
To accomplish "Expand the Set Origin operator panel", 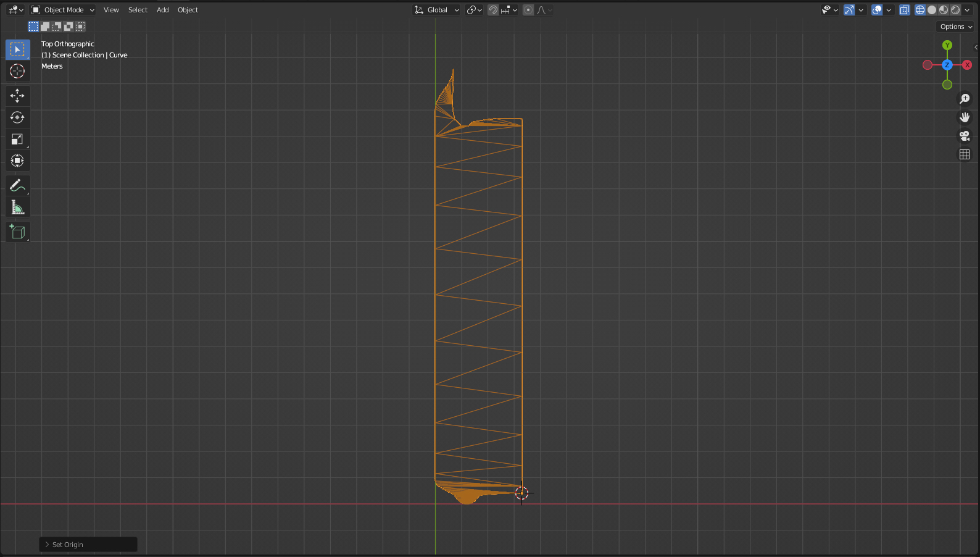I will [x=47, y=545].
